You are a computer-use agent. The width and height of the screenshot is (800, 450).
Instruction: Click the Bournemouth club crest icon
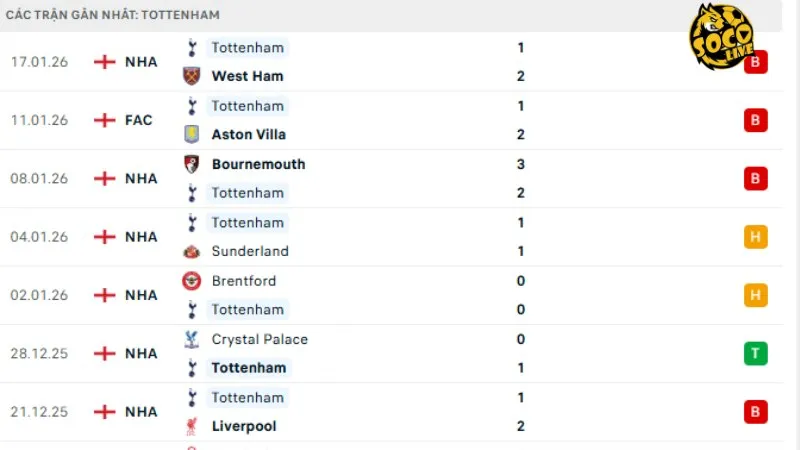pyautogui.click(x=191, y=164)
